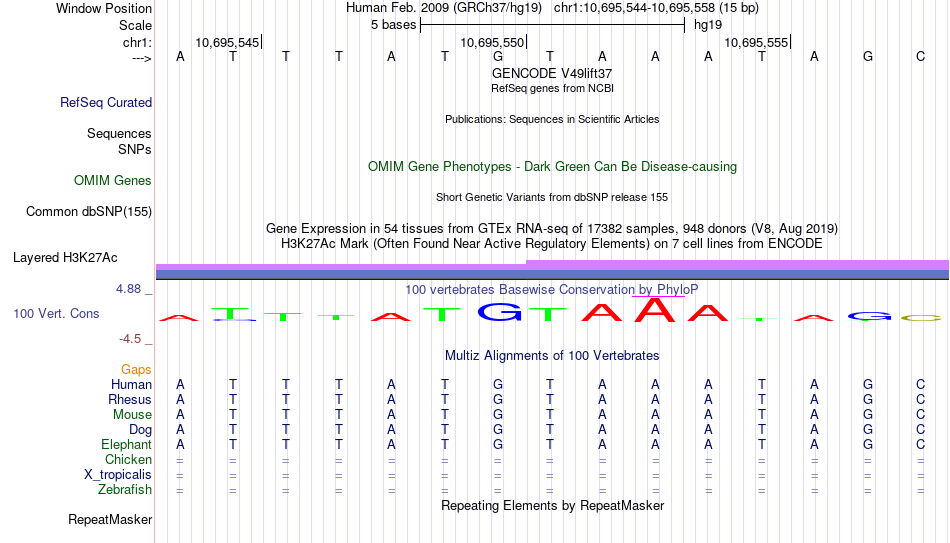Click the 5 bases scale bar
This screenshot has width=950, height=543.
coord(553,25)
